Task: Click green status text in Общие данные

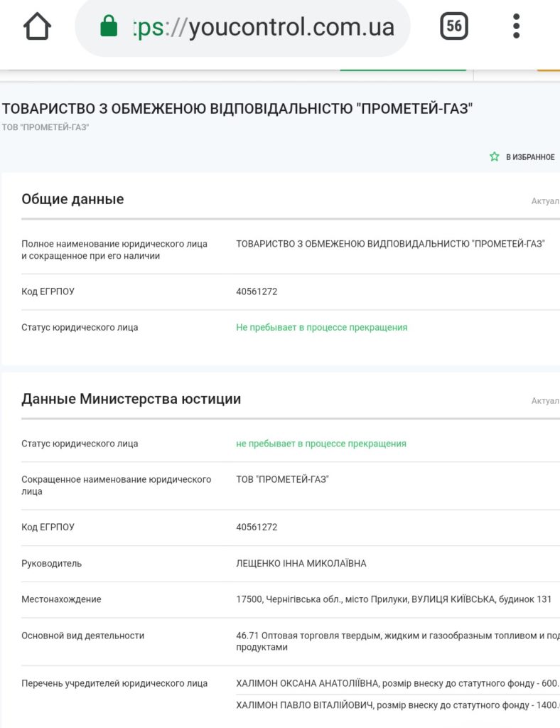Action: (x=321, y=328)
